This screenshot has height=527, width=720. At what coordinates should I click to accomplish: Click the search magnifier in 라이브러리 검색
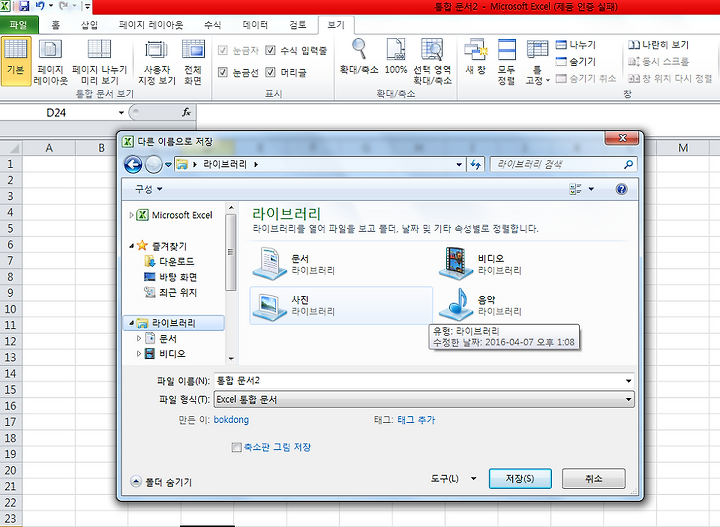(628, 164)
